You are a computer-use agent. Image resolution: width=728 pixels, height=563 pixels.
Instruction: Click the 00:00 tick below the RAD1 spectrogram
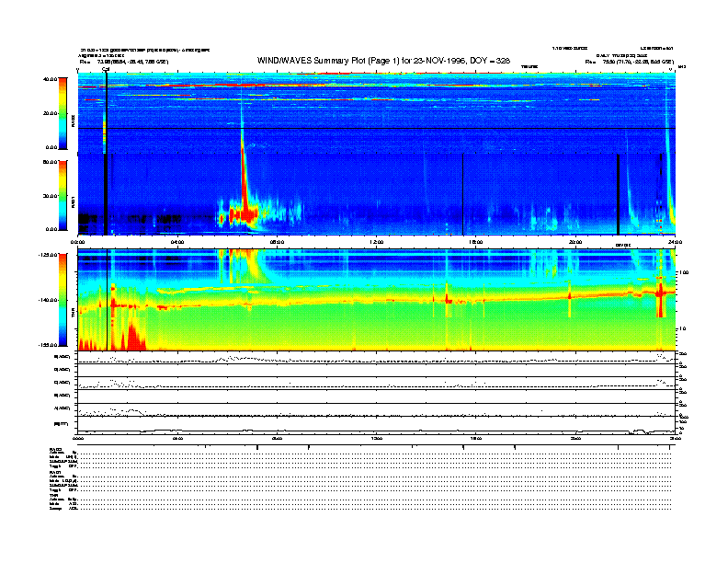click(x=78, y=242)
